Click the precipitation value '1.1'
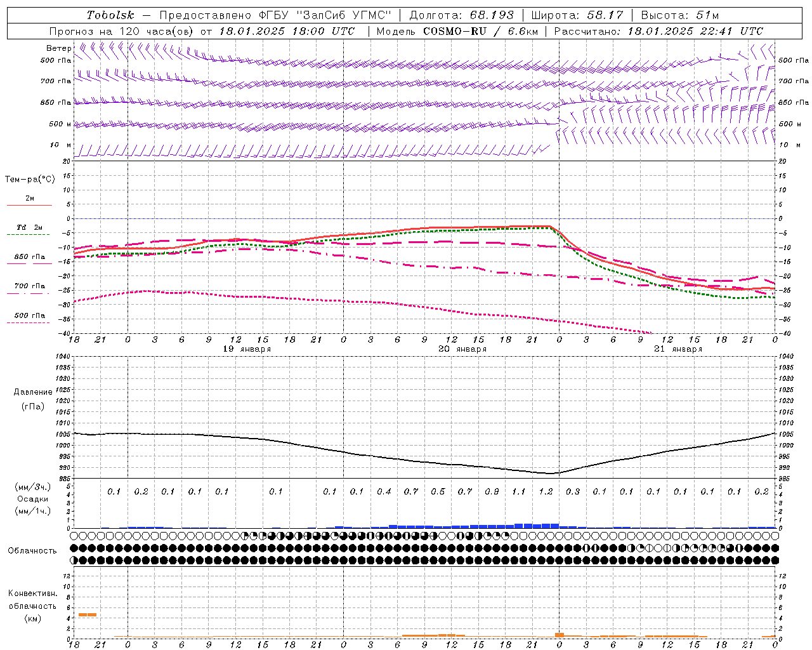This screenshot has height=650, width=812. [x=519, y=491]
